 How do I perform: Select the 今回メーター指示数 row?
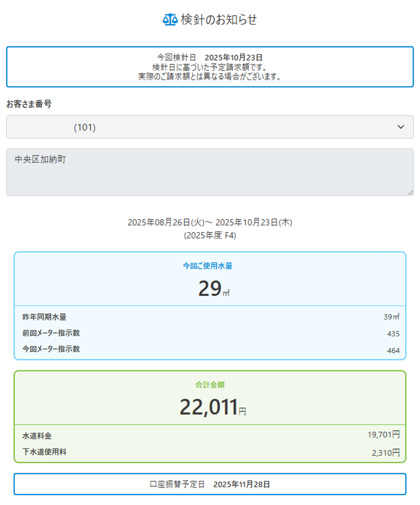(210, 349)
